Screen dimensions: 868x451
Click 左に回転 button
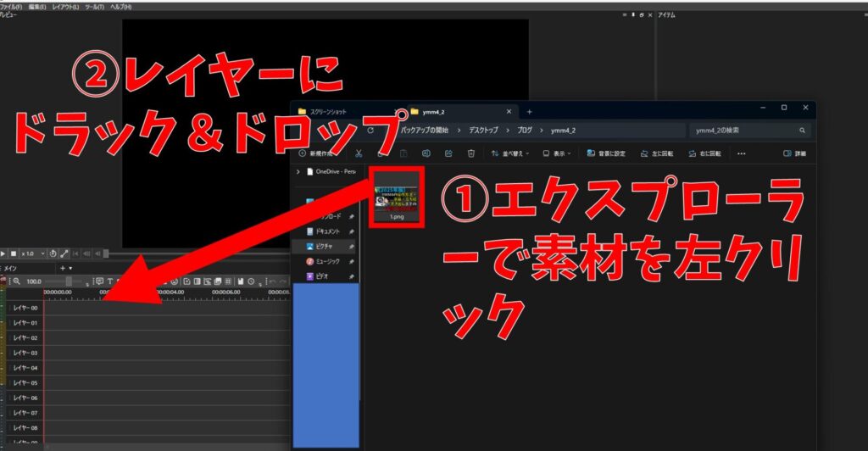point(657,153)
